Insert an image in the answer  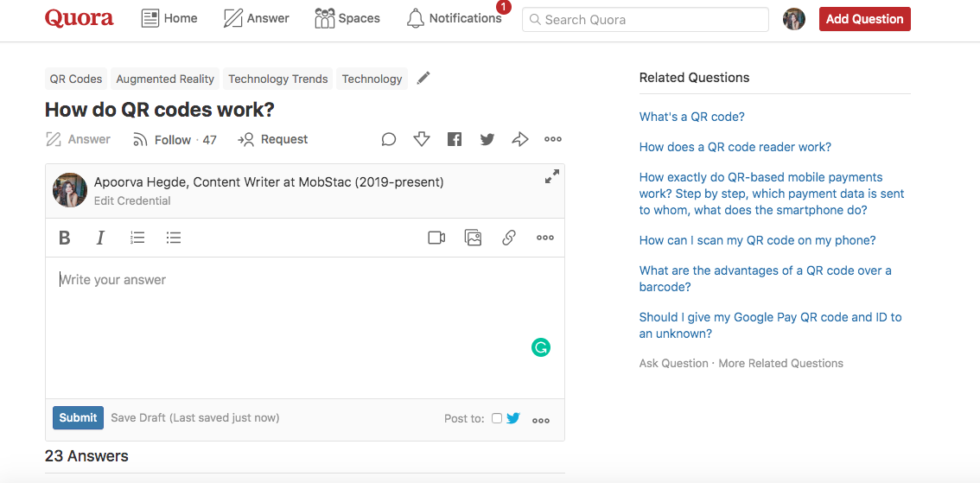[473, 238]
